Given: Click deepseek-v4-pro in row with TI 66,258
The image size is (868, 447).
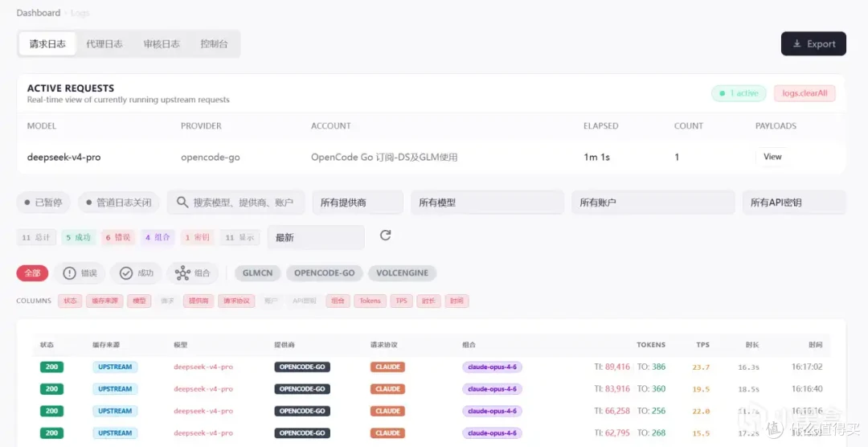Looking at the screenshot, I should pos(203,411).
